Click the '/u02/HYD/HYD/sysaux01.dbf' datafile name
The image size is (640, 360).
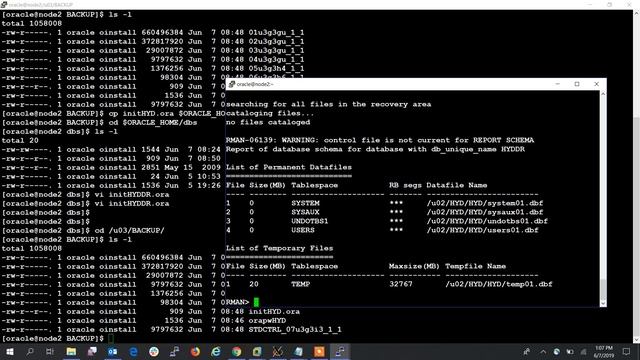485,212
